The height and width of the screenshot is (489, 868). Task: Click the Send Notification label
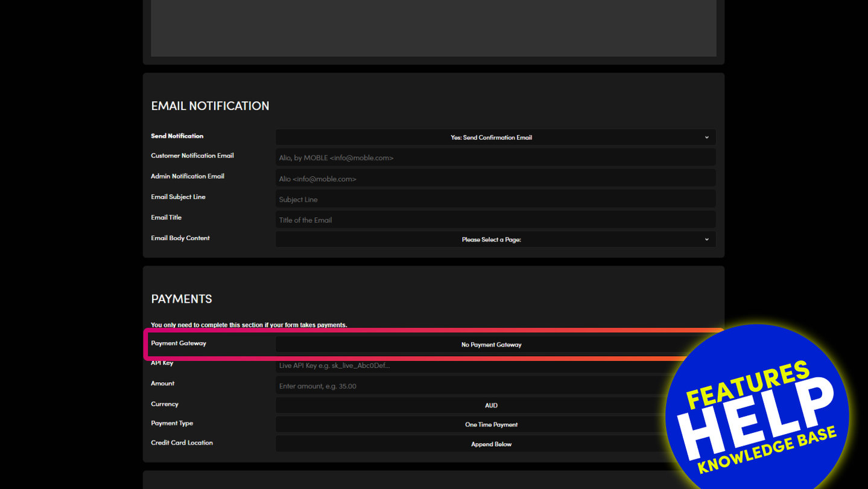177,136
